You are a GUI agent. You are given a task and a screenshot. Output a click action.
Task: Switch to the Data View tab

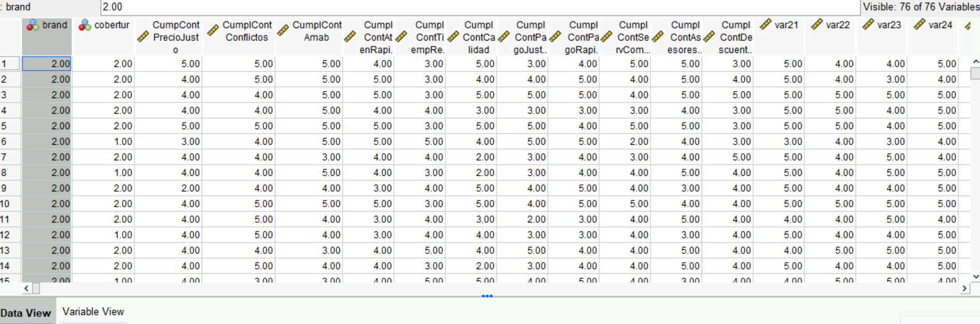[x=26, y=313]
